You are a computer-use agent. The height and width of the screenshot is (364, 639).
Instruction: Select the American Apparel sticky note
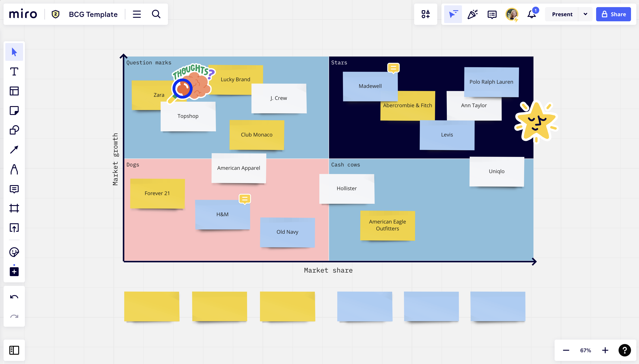point(239,168)
